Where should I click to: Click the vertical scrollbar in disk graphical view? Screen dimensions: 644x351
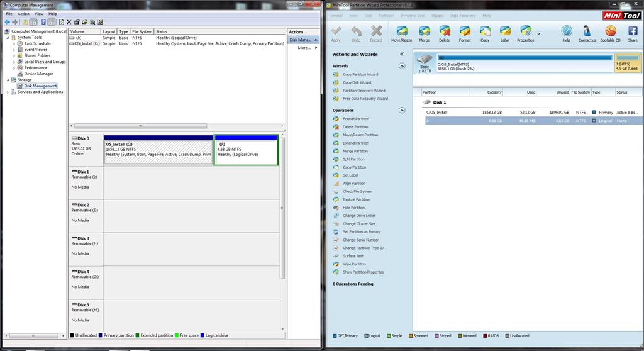(x=282, y=208)
